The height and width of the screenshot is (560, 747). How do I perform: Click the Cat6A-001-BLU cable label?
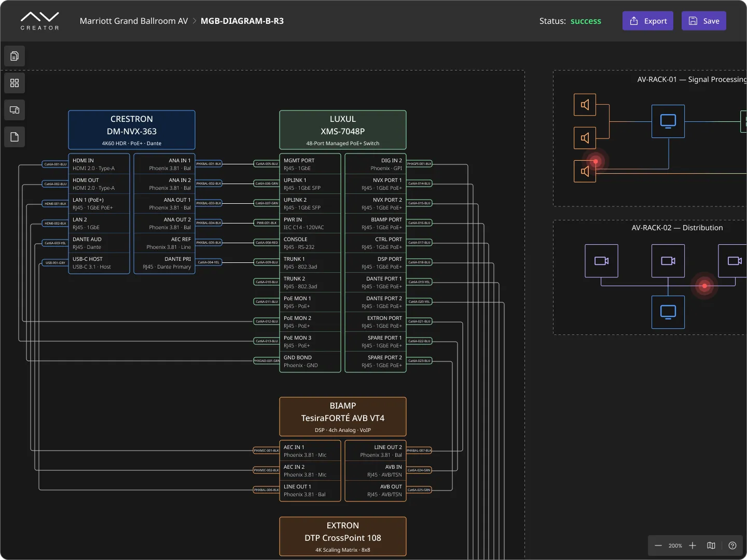pyautogui.click(x=56, y=164)
